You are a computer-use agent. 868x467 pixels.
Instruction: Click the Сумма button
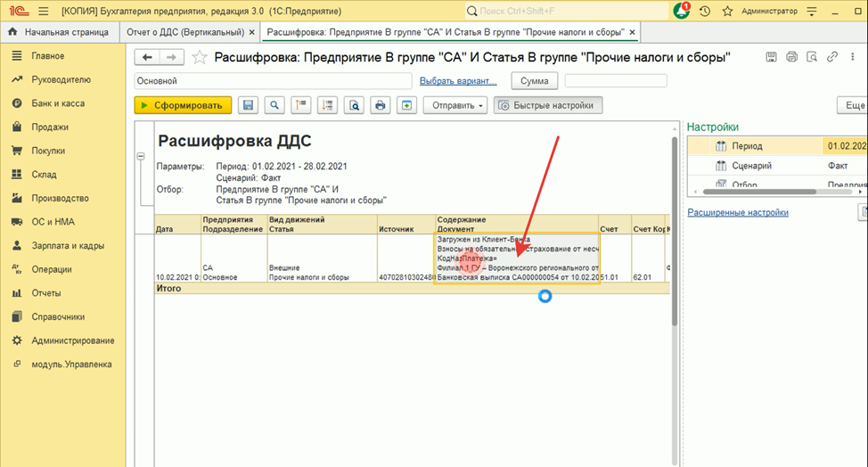pos(534,81)
